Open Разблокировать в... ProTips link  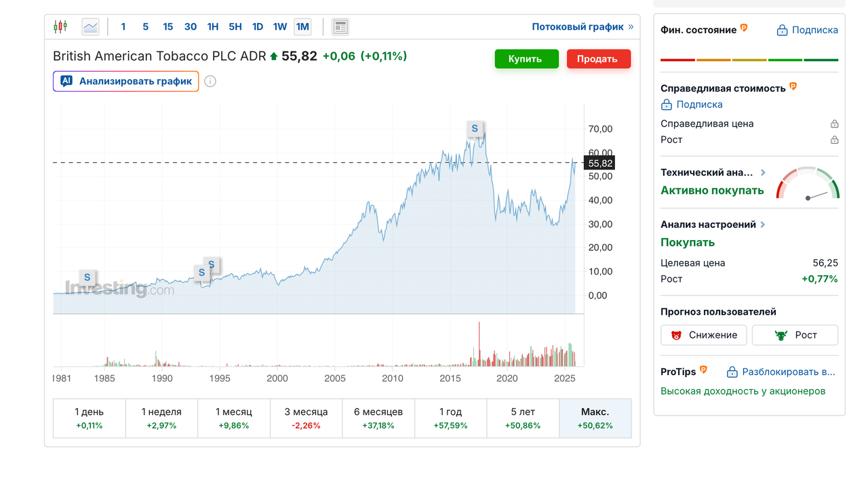tap(789, 372)
